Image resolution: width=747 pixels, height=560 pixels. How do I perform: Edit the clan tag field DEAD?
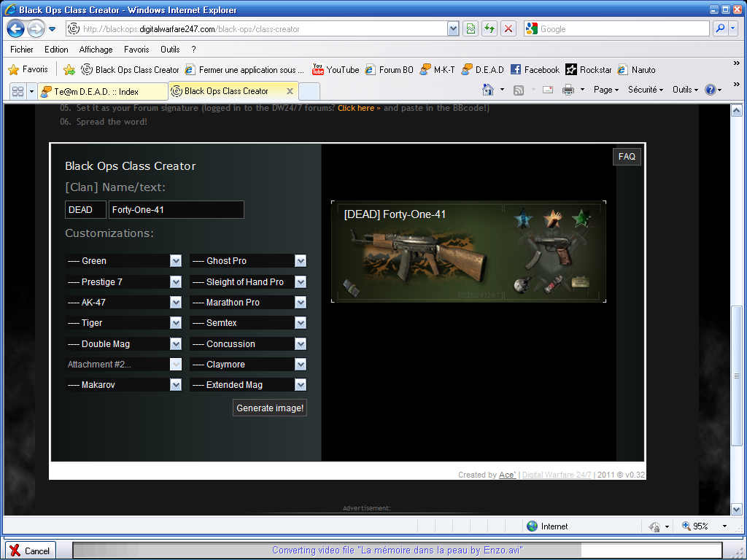pos(86,210)
